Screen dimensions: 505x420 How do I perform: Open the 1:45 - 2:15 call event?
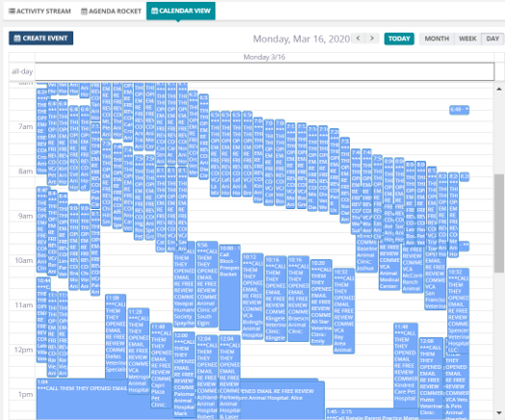point(372,413)
